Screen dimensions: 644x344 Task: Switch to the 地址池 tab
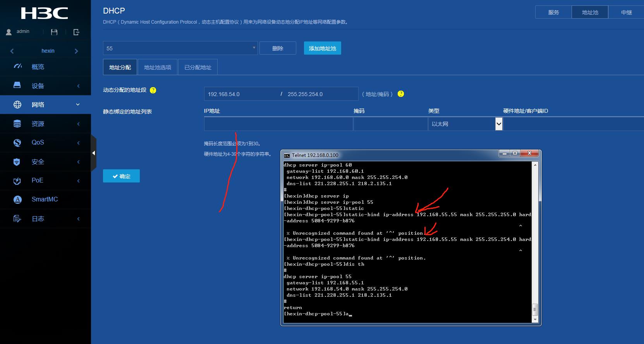590,12
